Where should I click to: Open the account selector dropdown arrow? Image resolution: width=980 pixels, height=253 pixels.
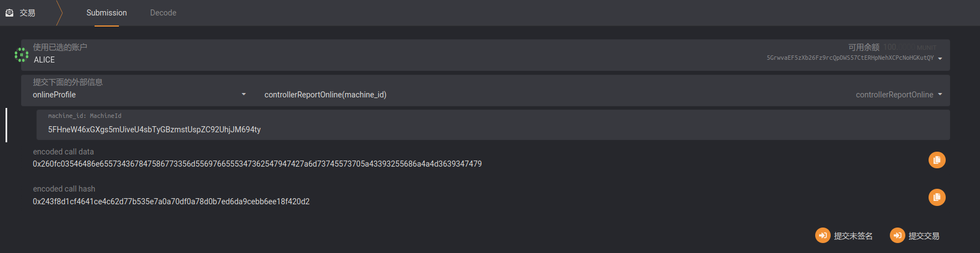(940, 59)
